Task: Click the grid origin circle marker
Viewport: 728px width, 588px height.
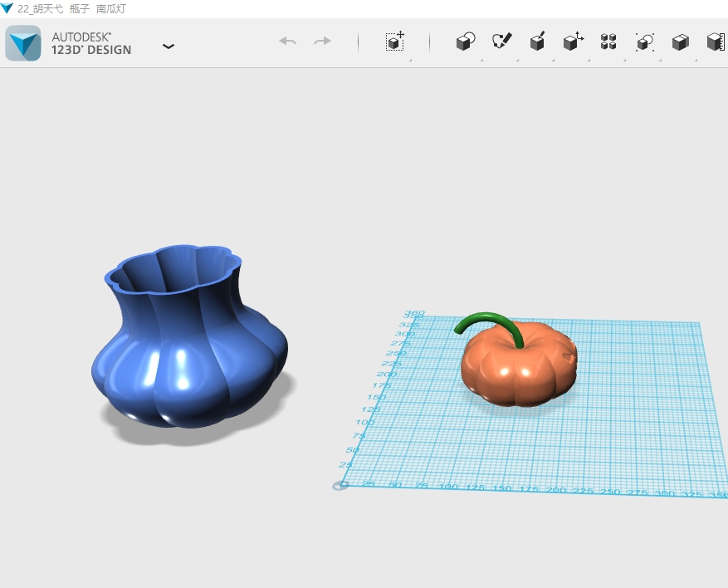Action: (340, 486)
